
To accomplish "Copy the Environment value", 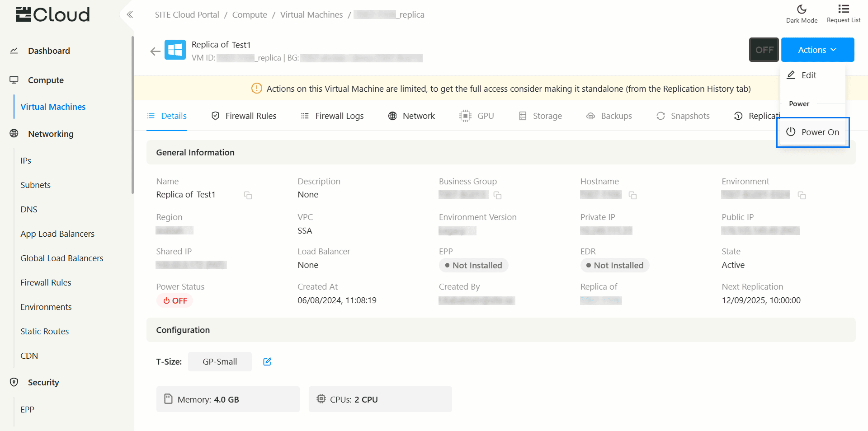I will pyautogui.click(x=802, y=195).
